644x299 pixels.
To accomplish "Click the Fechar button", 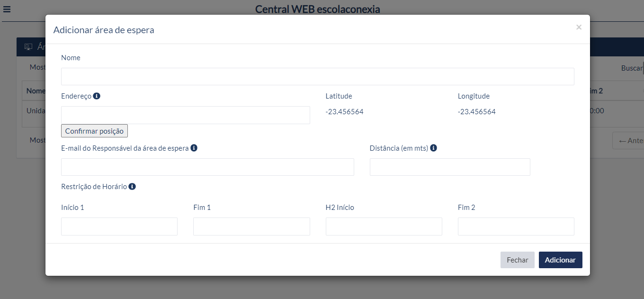I will click(x=518, y=260).
